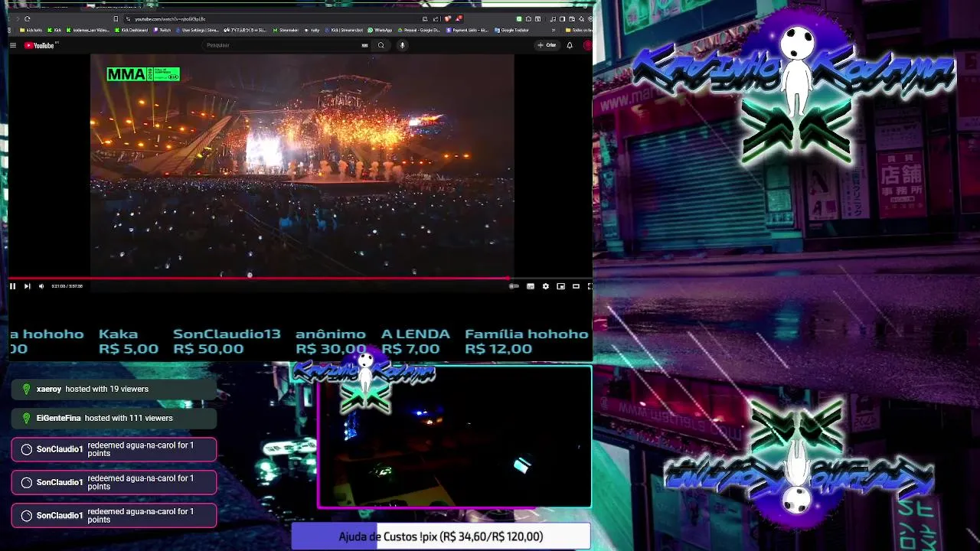Open the Twitch bookmark
980x551 pixels.
tap(162, 30)
